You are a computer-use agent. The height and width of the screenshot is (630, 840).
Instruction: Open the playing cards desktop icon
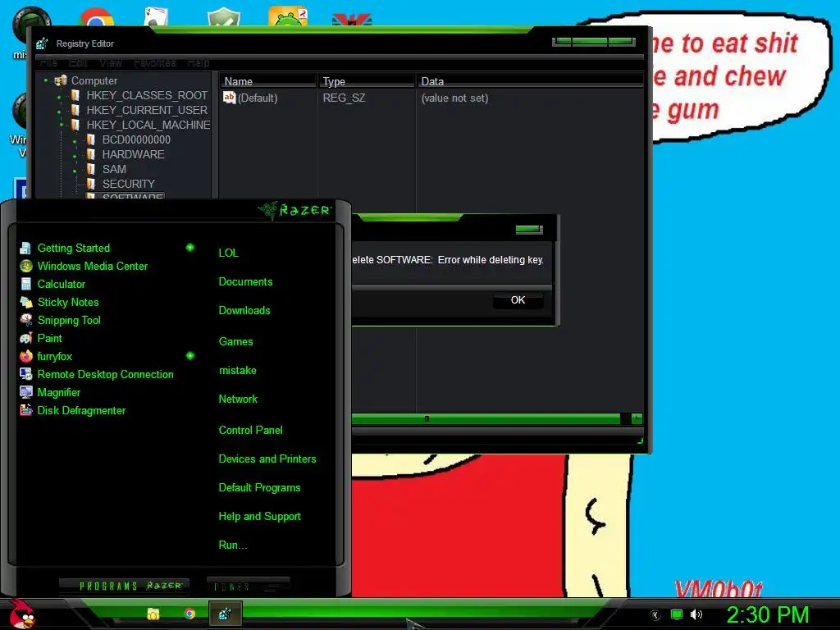point(156,16)
